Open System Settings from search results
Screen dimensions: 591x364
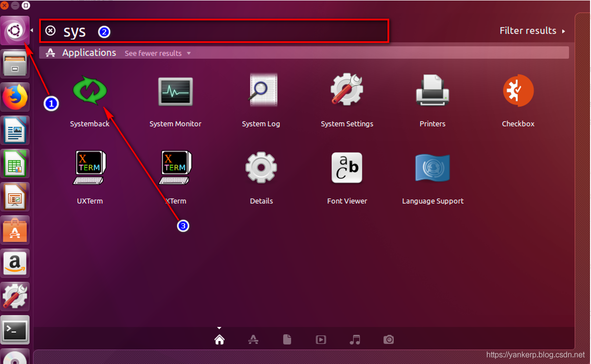[x=347, y=90]
